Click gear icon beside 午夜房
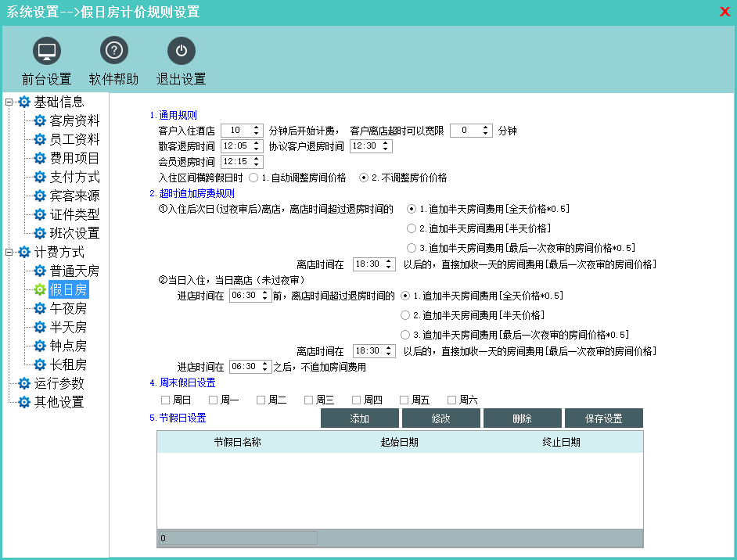Screen dimensions: 737x560 click(40, 309)
